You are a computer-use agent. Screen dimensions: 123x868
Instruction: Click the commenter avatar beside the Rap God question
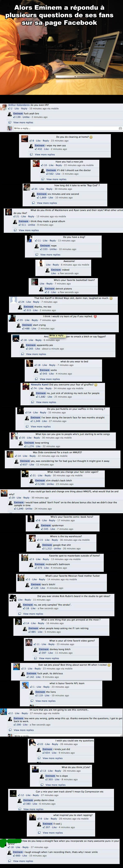(x=27, y=187)
